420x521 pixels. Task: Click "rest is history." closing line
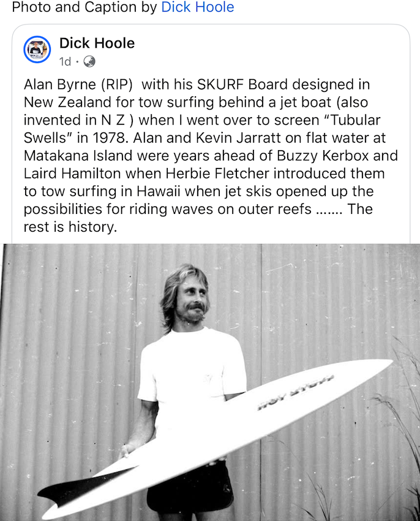tap(70, 227)
